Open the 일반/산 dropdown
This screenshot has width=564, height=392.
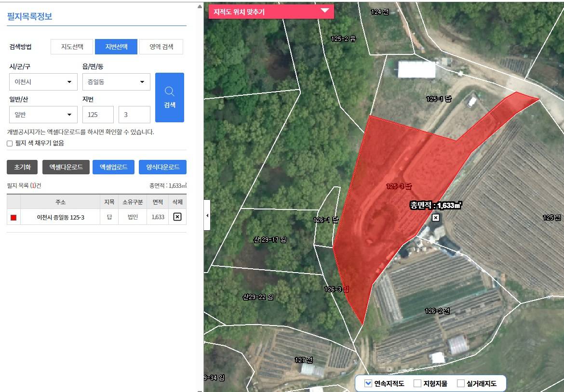(43, 115)
